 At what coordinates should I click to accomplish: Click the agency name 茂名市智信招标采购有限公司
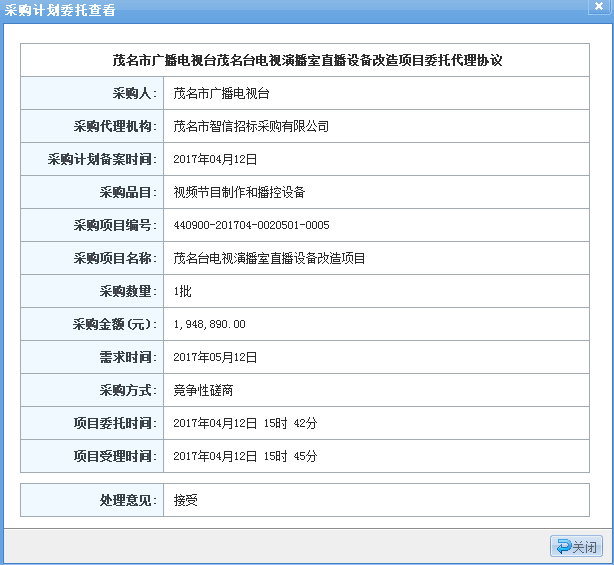[x=251, y=126]
